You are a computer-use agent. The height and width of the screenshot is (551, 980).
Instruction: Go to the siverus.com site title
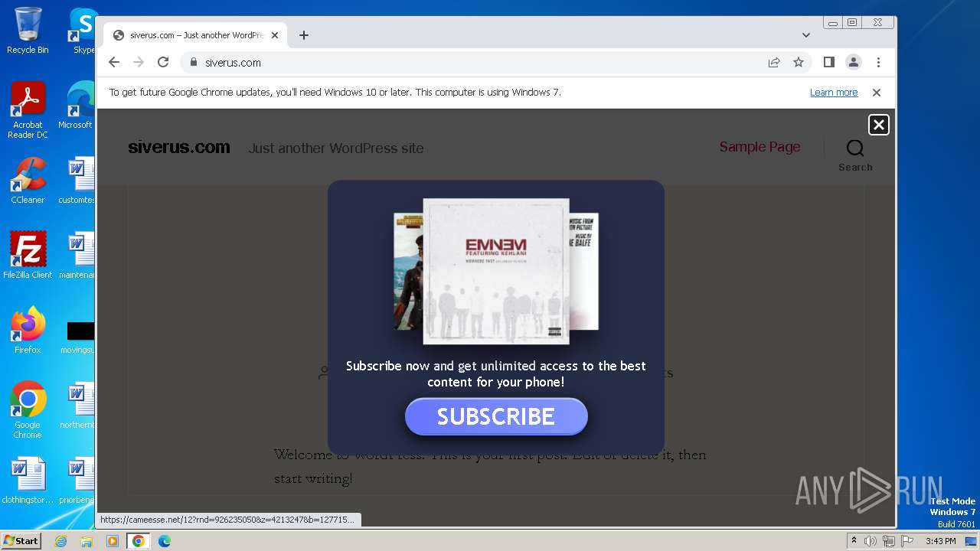coord(179,147)
